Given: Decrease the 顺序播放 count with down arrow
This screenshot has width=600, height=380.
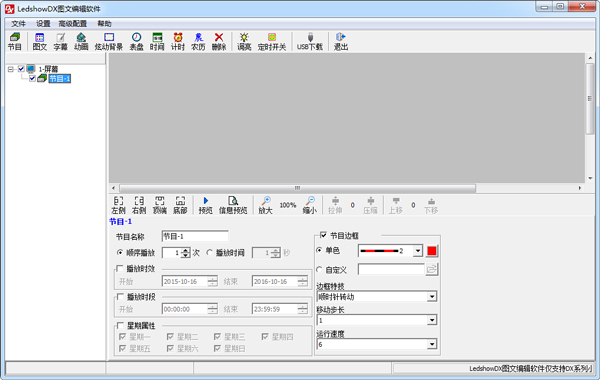Looking at the screenshot, I should tap(186, 255).
